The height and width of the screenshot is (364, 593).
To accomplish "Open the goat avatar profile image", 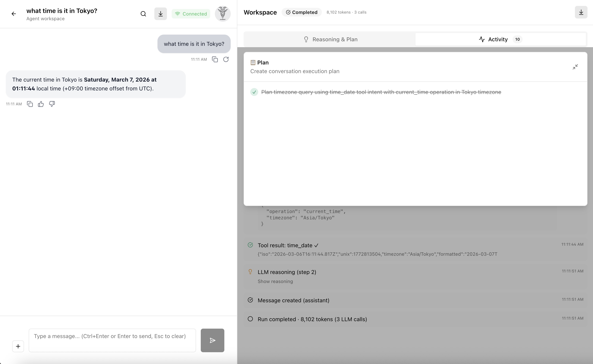I will 222,14.
